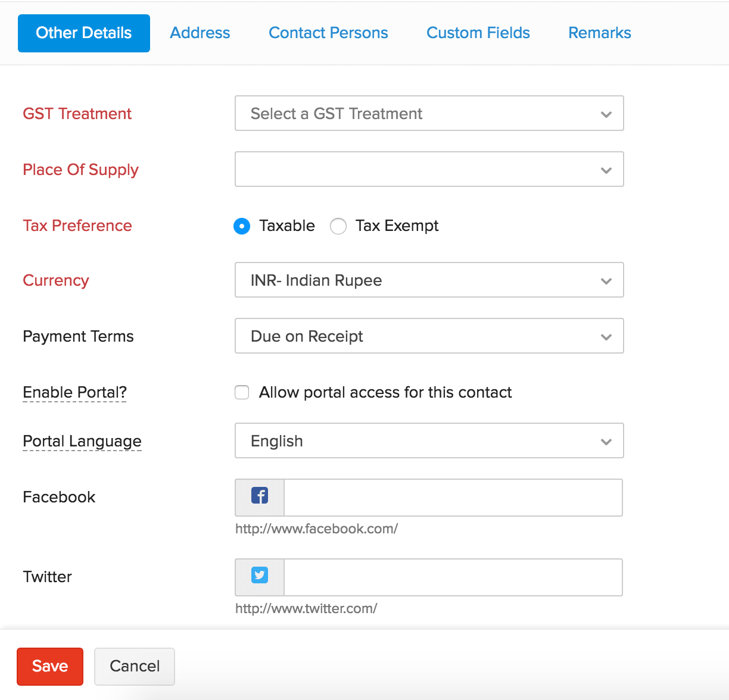Show the Remarks tab

click(x=600, y=33)
